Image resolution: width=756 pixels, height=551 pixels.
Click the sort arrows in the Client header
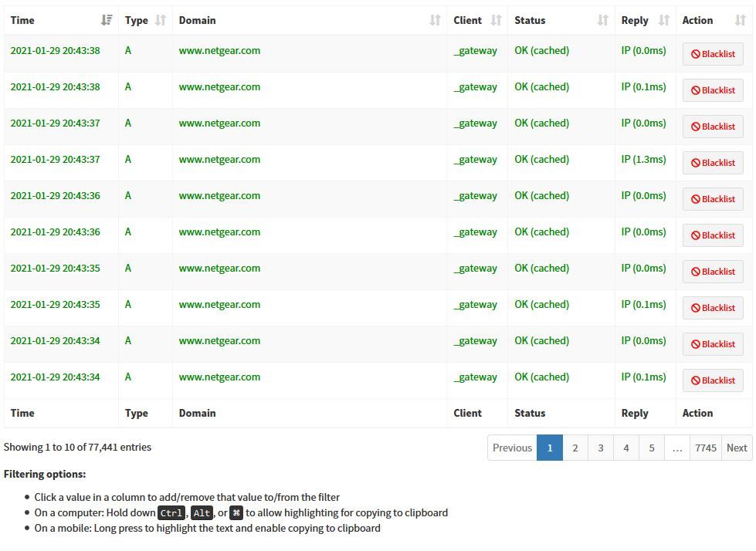tap(496, 20)
